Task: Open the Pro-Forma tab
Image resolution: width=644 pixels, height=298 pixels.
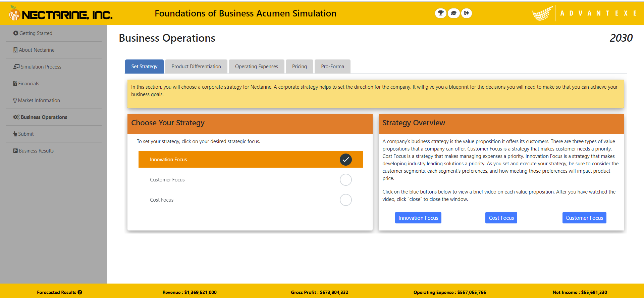Action: click(x=332, y=67)
